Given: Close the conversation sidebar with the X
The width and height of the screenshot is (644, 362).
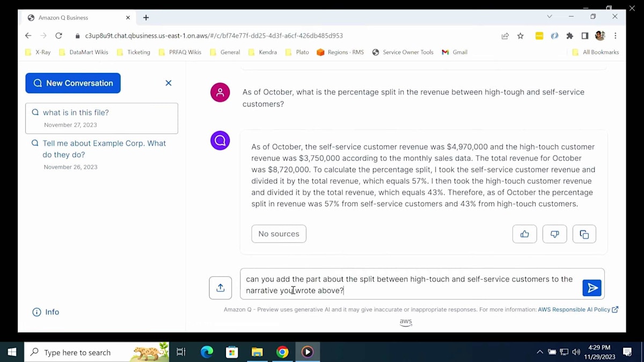Looking at the screenshot, I should pos(169,83).
